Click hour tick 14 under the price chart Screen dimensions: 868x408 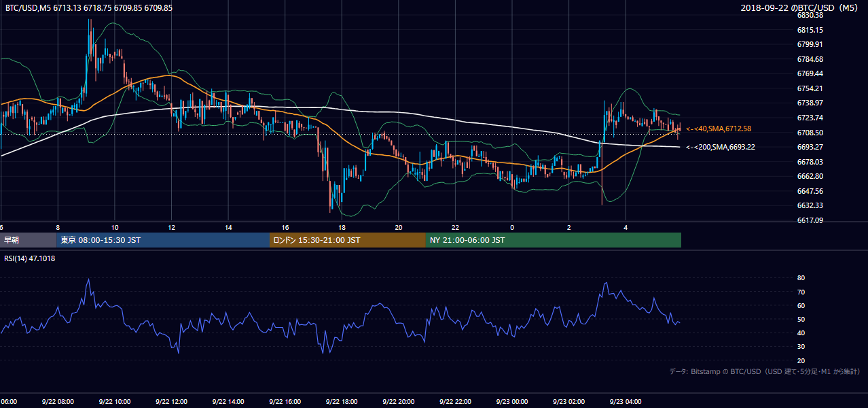pos(228,228)
